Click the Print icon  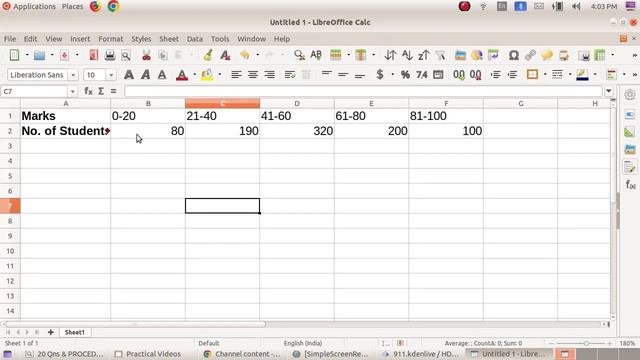(110, 55)
